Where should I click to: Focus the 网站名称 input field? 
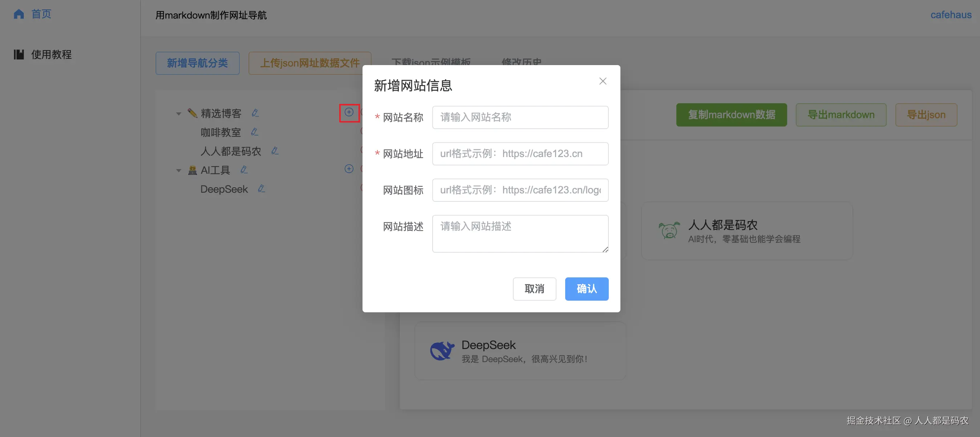pyautogui.click(x=520, y=117)
